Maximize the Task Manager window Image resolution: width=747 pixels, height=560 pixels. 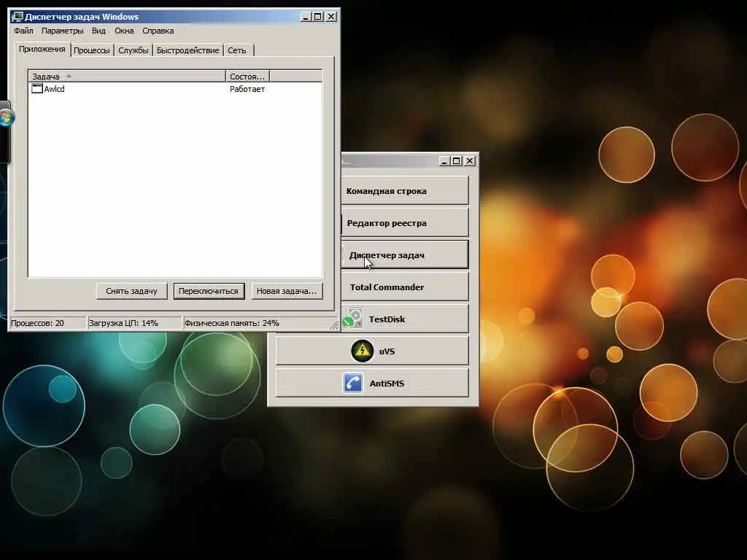(318, 17)
